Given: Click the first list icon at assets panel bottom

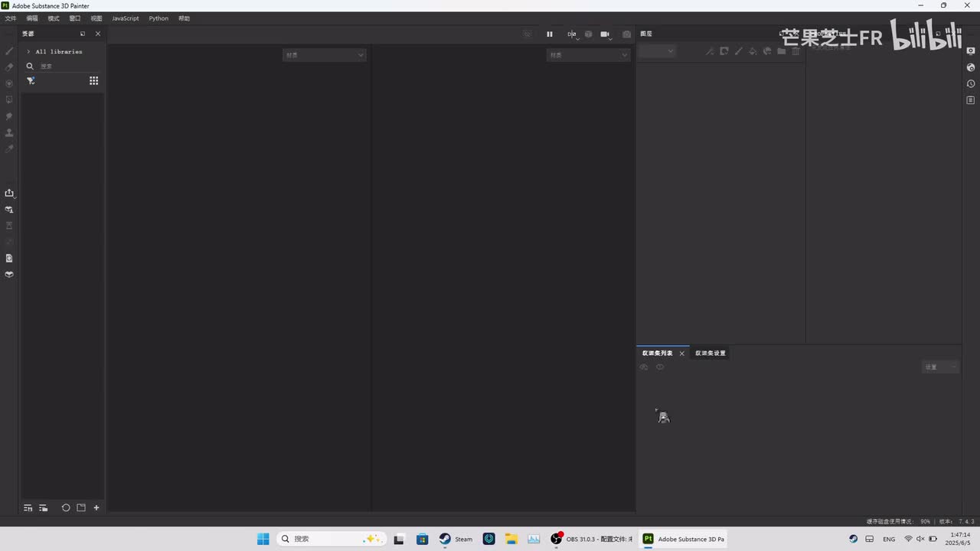Looking at the screenshot, I should click(28, 507).
